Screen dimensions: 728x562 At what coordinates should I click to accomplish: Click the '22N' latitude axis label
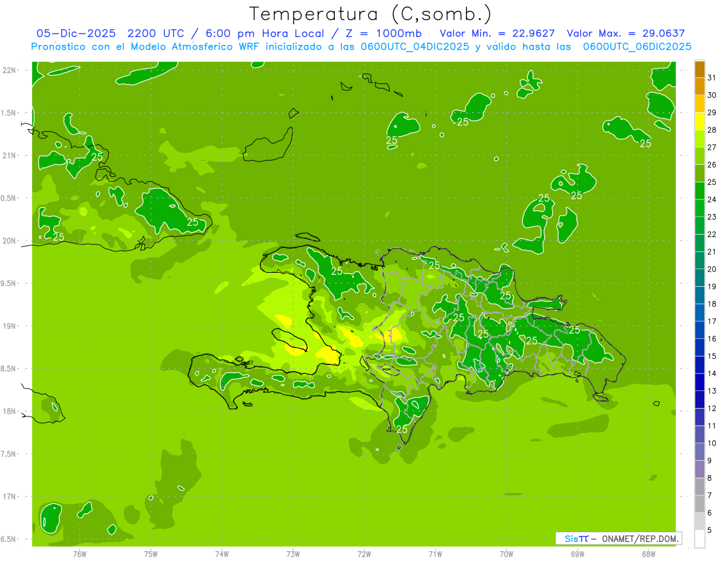pos(10,70)
